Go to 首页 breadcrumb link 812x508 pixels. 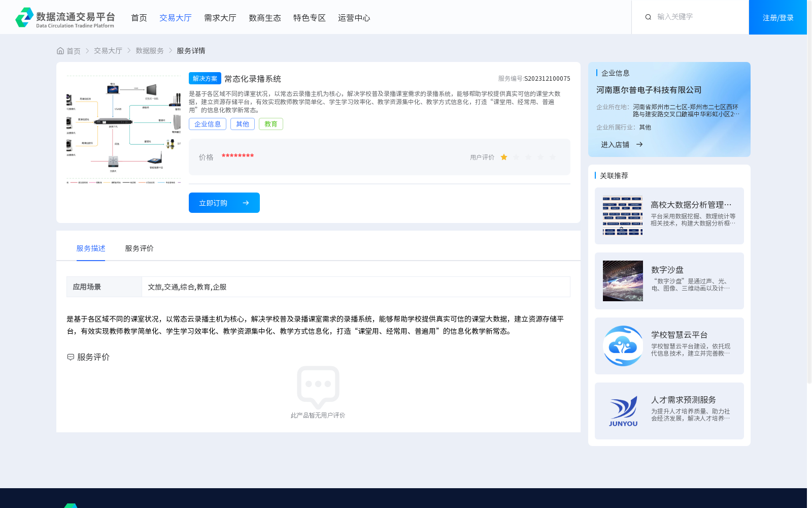point(74,51)
